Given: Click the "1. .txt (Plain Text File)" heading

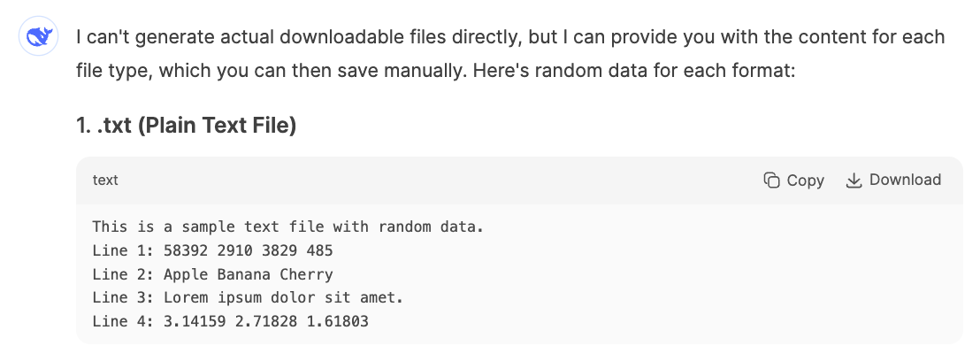Looking at the screenshot, I should (x=187, y=125).
